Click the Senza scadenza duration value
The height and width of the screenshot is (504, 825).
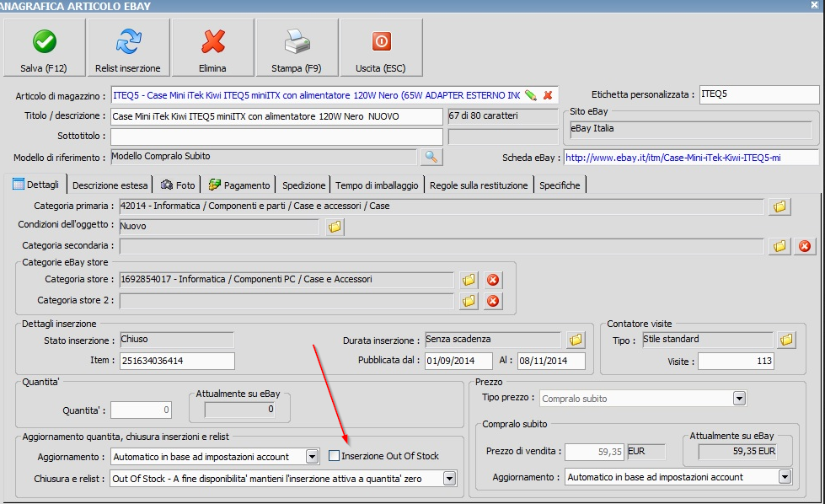click(493, 340)
